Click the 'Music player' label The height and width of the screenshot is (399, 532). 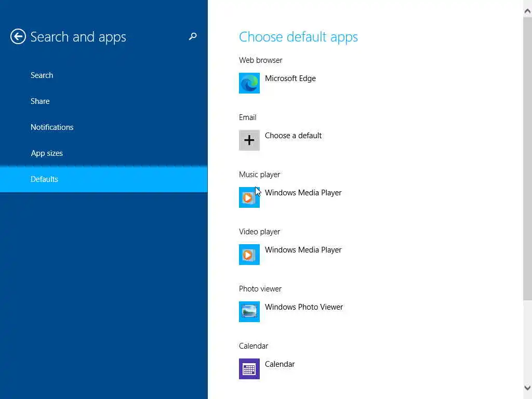259,175
